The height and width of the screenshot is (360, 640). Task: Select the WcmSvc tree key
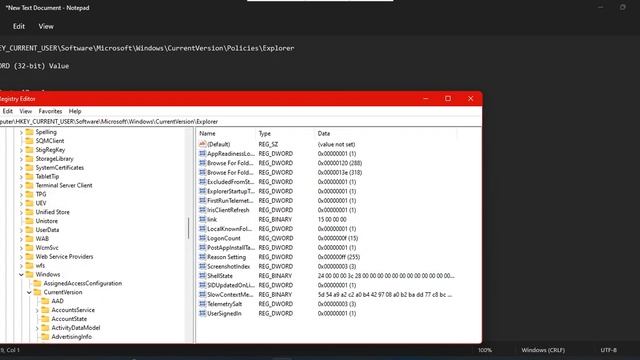(47, 248)
